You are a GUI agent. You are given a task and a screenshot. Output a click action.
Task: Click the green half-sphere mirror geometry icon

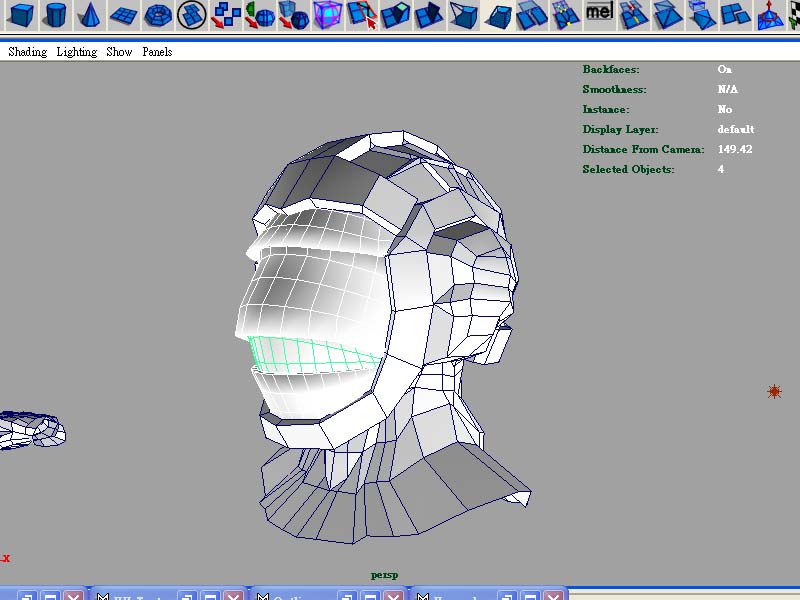pyautogui.click(x=260, y=15)
